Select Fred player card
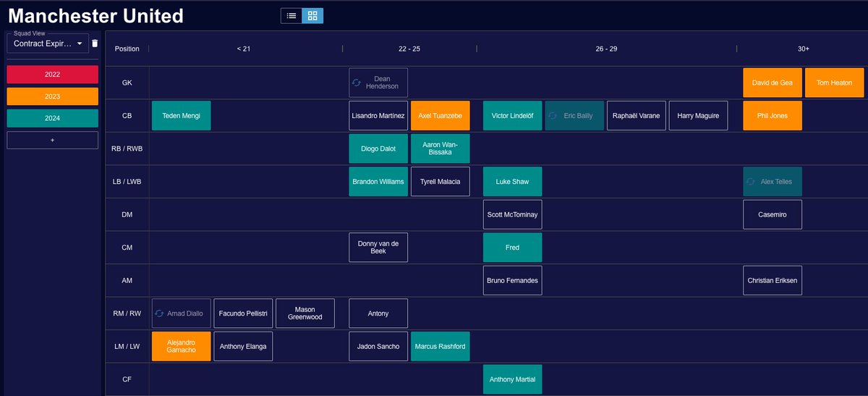This screenshot has width=868, height=396. pos(512,248)
